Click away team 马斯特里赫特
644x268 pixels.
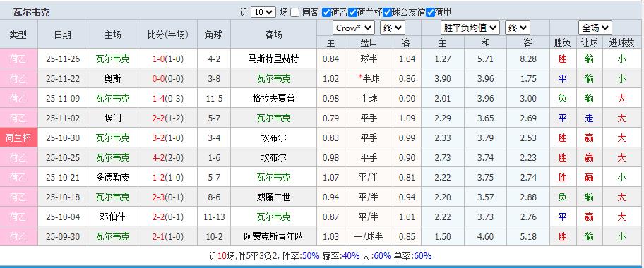(x=273, y=59)
